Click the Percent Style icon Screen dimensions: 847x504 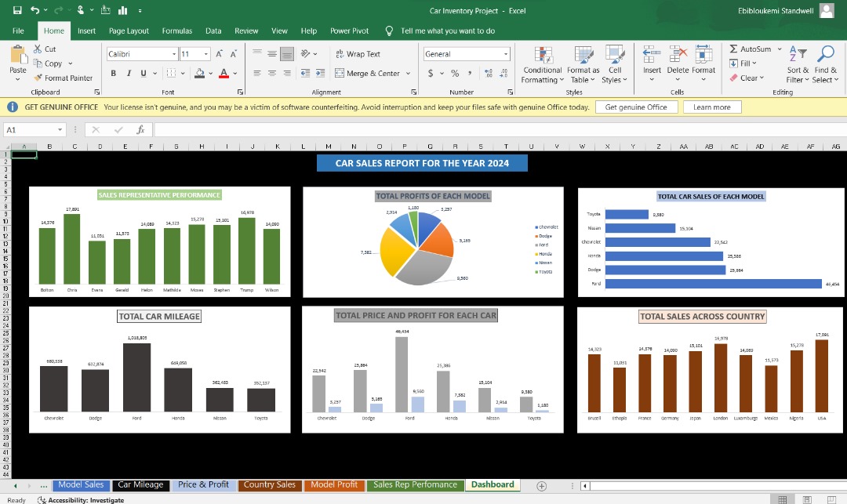click(455, 73)
